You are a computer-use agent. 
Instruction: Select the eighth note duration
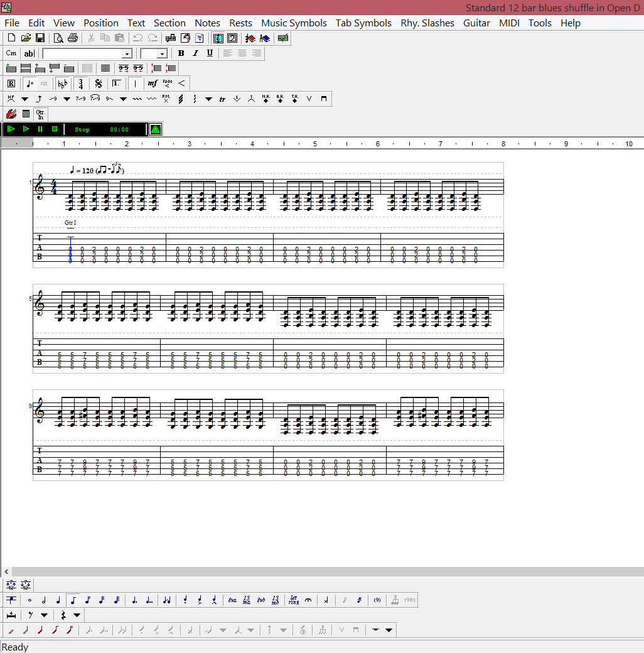pyautogui.click(x=72, y=600)
